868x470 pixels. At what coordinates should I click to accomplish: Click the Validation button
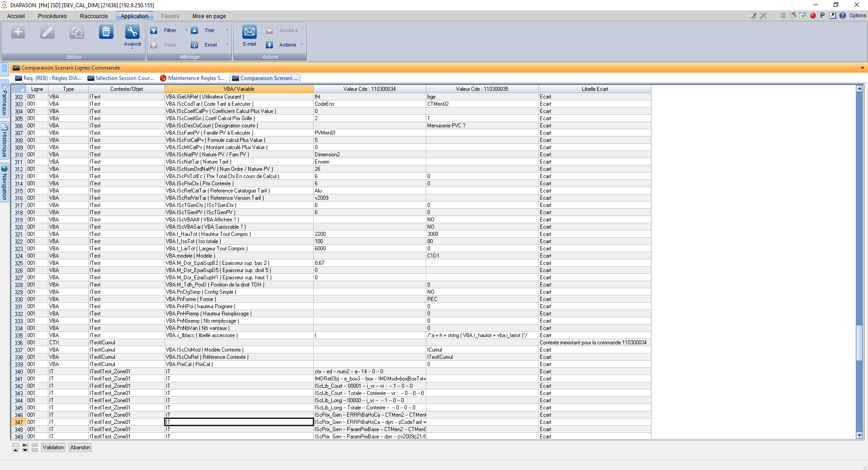coord(53,447)
